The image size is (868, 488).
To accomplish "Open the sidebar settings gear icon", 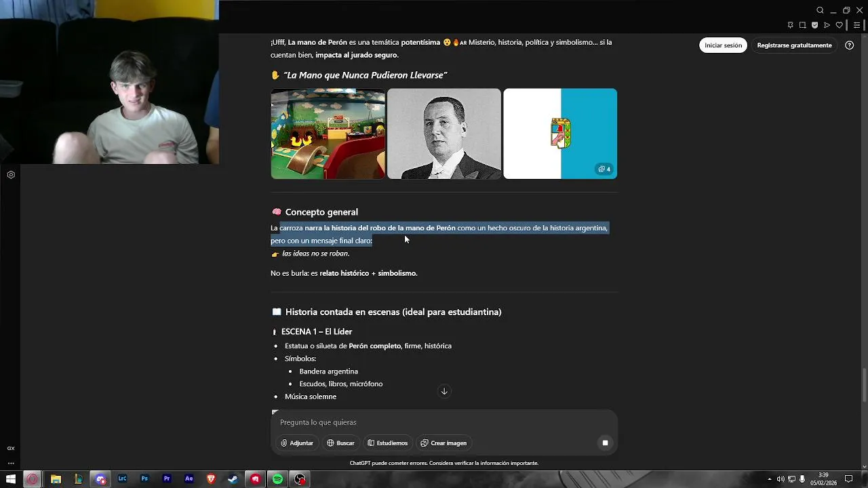I will (x=11, y=175).
